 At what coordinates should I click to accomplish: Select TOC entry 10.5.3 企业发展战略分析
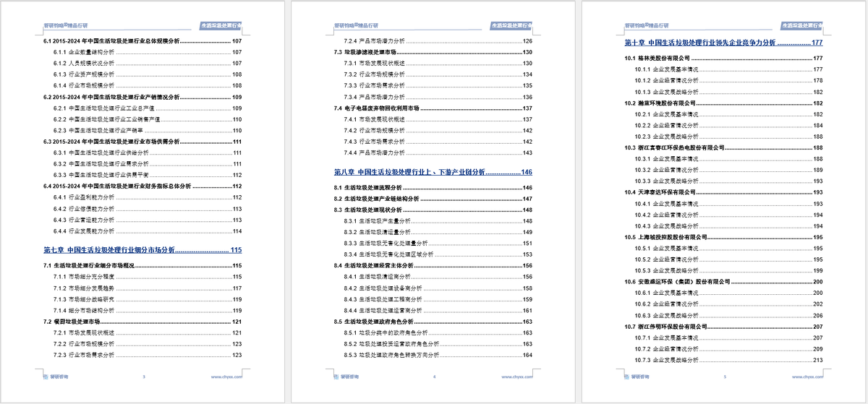click(729, 270)
